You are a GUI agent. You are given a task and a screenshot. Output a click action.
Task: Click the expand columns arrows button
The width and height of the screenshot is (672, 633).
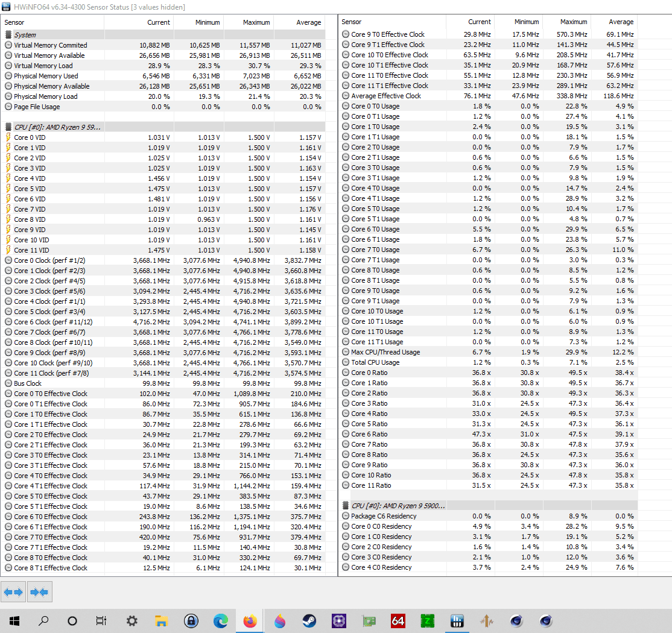[x=13, y=592]
